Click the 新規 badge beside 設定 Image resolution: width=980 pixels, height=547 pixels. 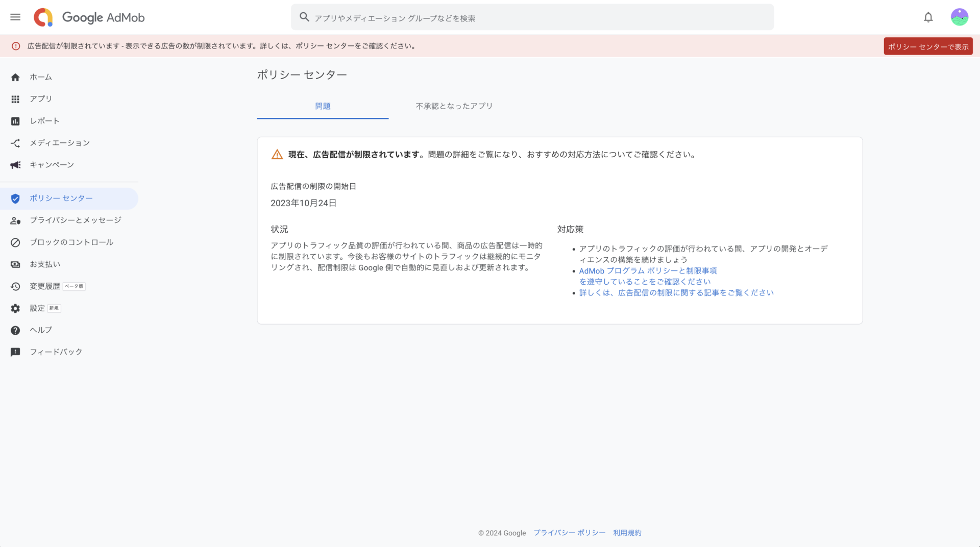[54, 308]
